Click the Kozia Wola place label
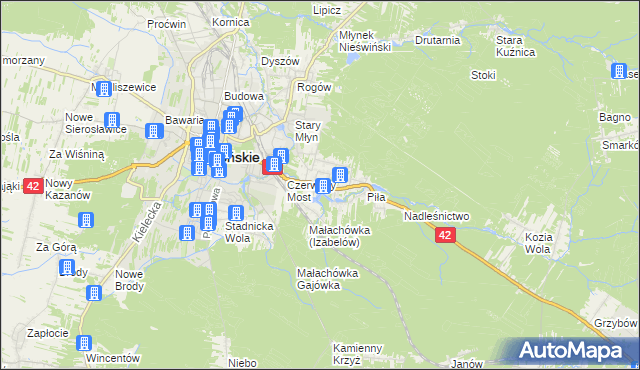Screen dimensions: 640x370 click(538, 243)
